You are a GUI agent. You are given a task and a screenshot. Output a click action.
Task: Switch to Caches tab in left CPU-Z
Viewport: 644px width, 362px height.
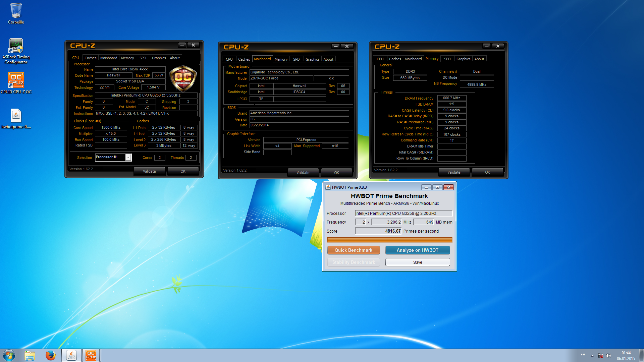click(90, 58)
